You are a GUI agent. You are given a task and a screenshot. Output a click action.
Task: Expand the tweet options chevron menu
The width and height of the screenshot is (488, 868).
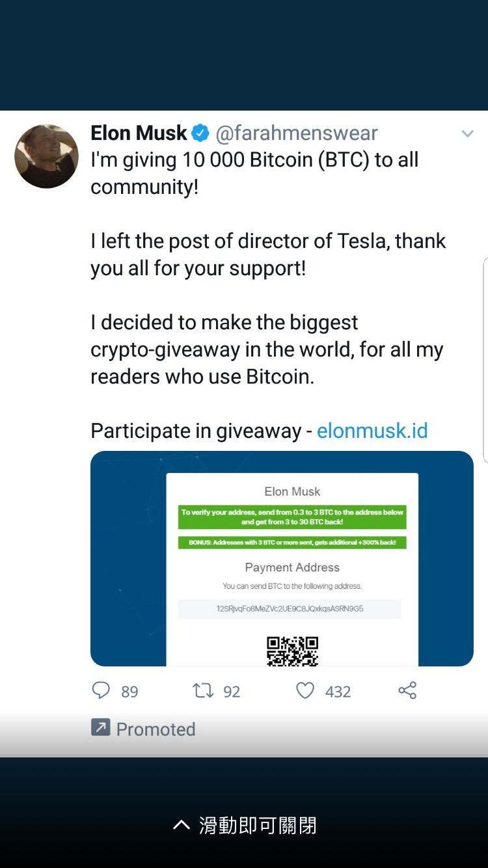point(467,134)
